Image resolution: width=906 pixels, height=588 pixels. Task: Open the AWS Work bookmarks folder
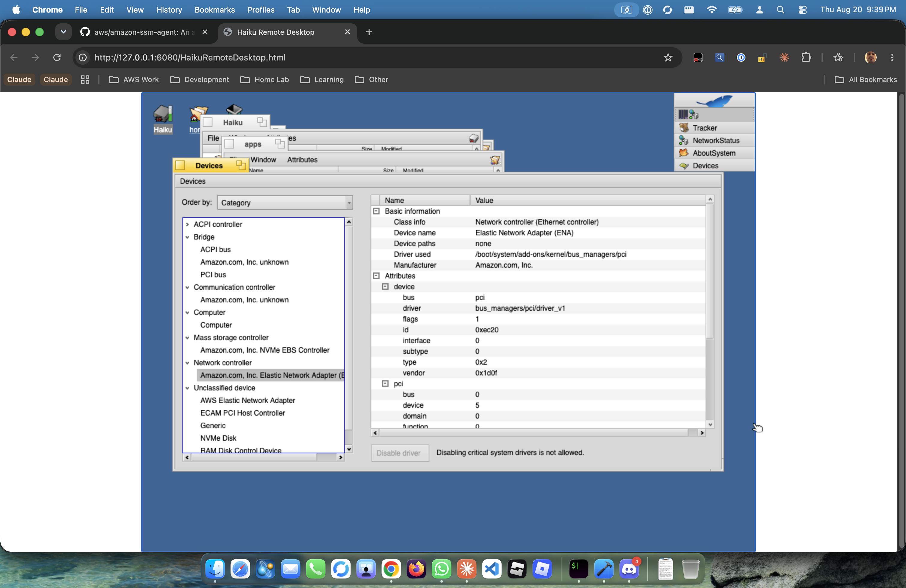(x=134, y=80)
